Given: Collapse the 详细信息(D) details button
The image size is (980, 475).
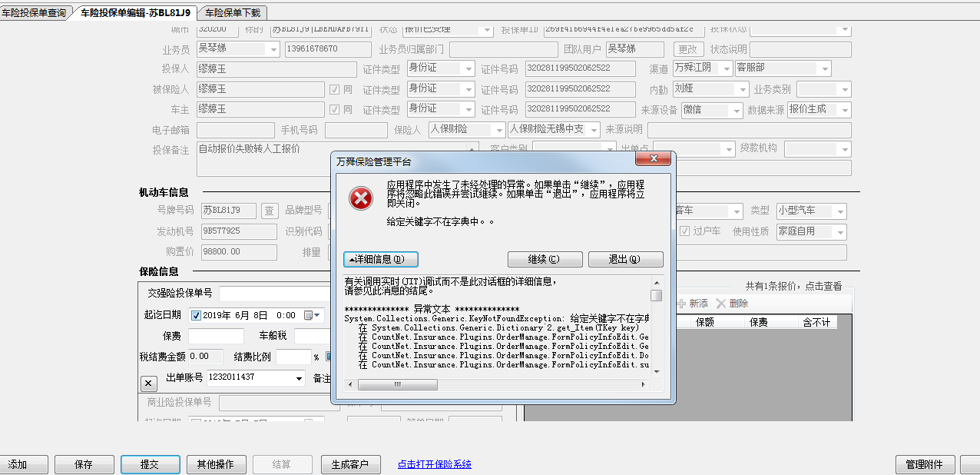Looking at the screenshot, I should coord(381,259).
